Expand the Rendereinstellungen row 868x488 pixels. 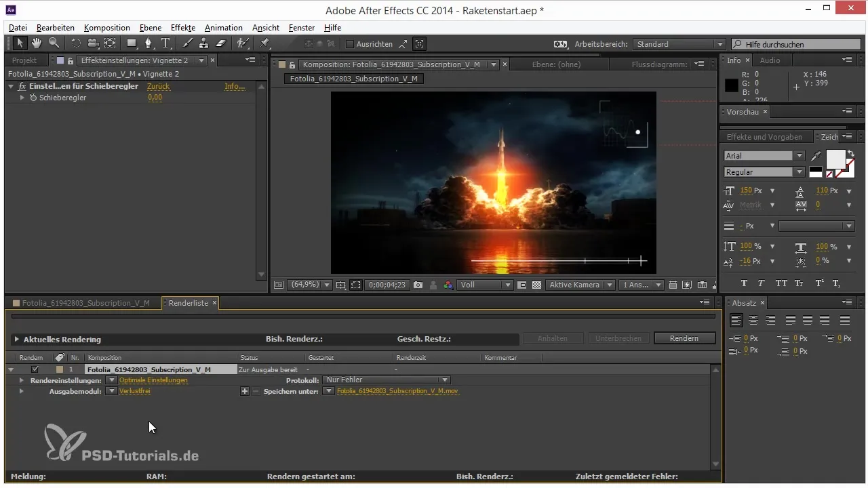pos(22,380)
